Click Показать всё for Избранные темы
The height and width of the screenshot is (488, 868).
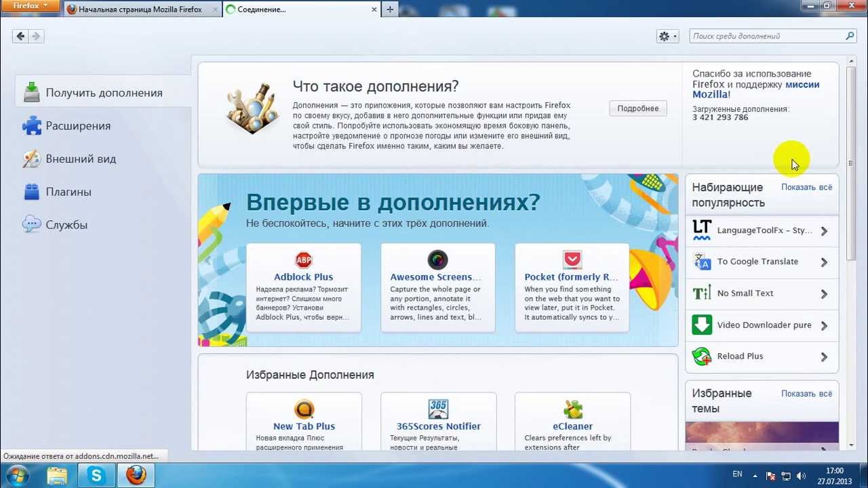point(806,393)
